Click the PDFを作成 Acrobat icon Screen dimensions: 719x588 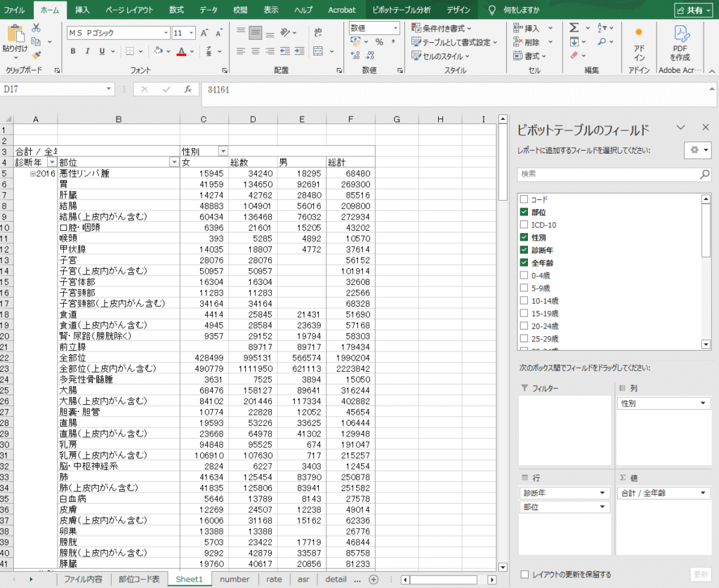click(x=680, y=42)
